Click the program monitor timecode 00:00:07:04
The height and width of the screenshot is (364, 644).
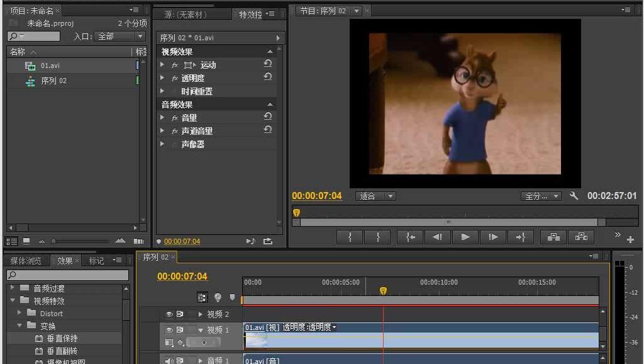317,196
